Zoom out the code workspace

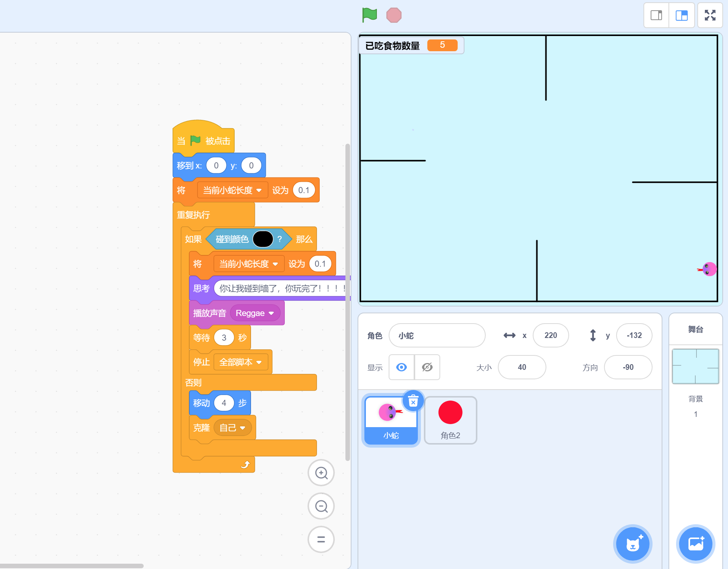click(x=321, y=506)
